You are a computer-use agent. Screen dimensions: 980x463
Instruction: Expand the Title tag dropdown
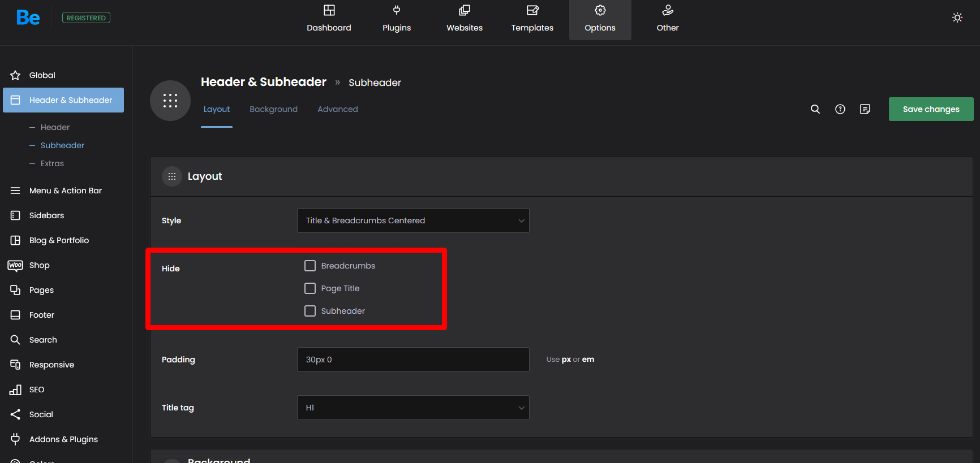coord(413,408)
